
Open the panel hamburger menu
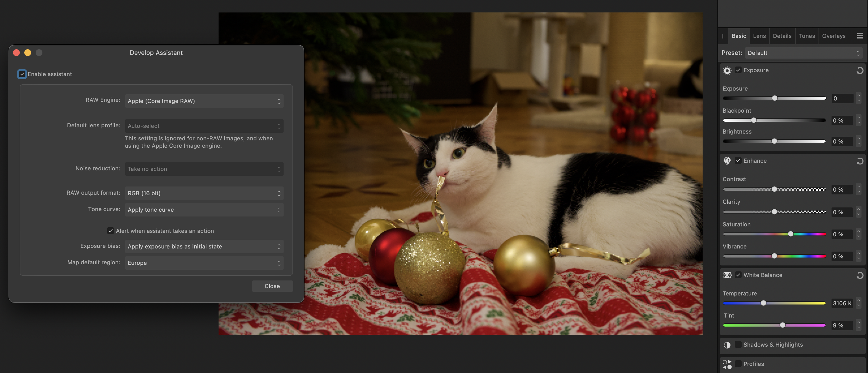[860, 36]
